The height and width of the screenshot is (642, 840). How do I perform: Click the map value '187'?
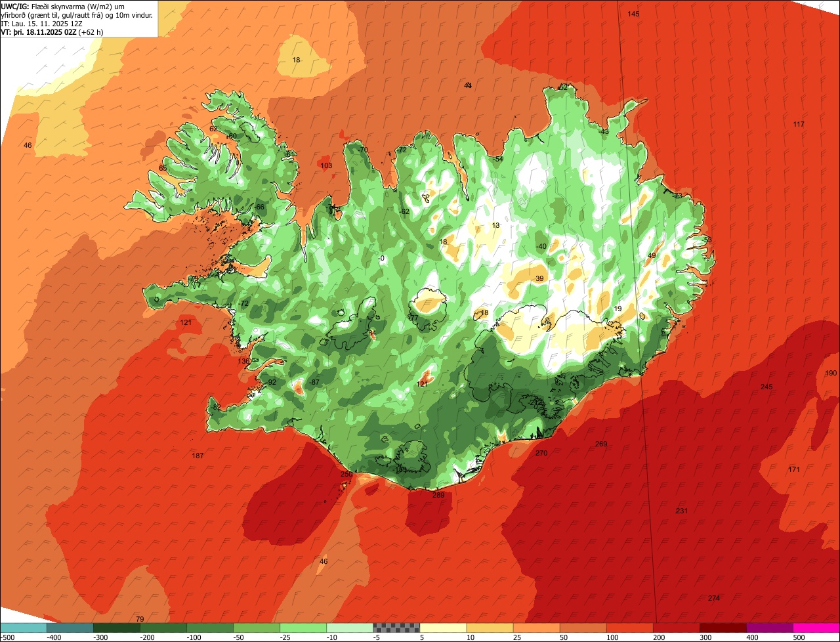(x=198, y=456)
